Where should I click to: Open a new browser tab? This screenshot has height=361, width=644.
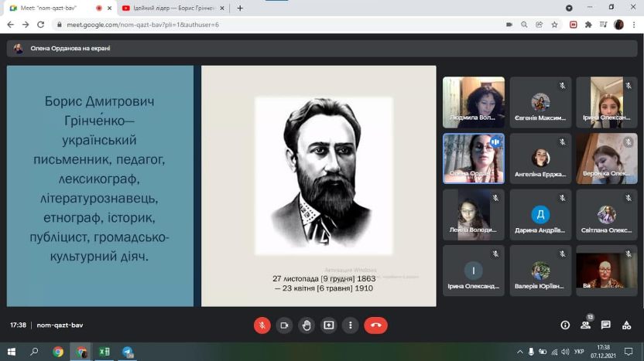(x=240, y=8)
